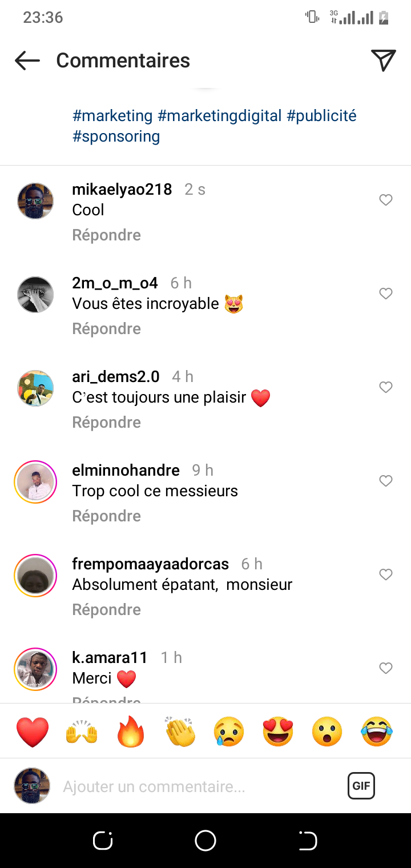View elminnohandre's story from avatar
Viewport: 411px width, 868px height.
tap(35, 482)
